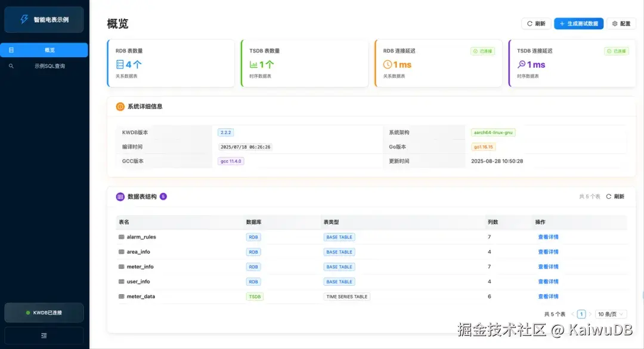
Task: Click the TSDB 表数量 chart icon
Action: pyautogui.click(x=253, y=64)
